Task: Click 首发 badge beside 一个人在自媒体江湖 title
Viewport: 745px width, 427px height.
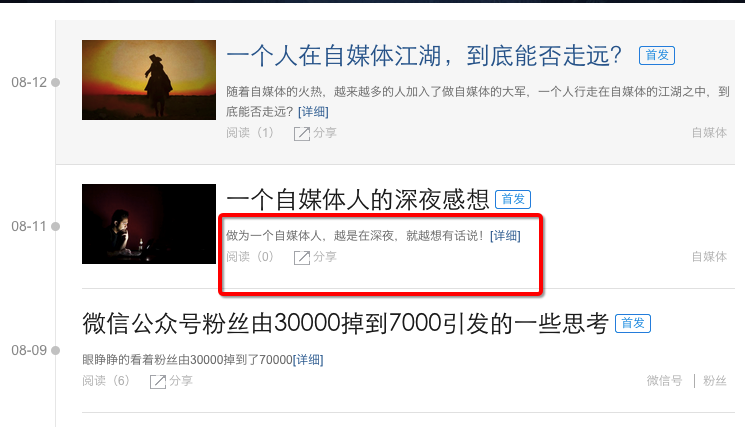Action: 657,56
